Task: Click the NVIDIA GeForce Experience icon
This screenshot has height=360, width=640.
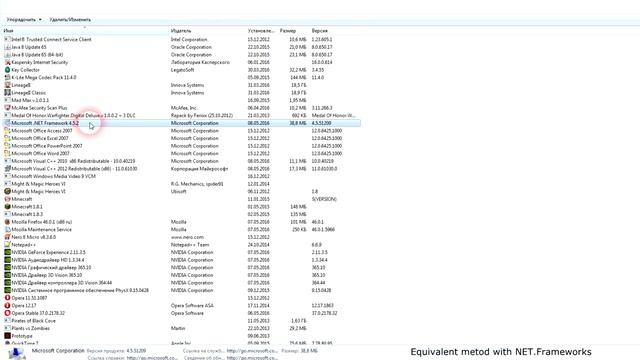Action: [x=7, y=252]
